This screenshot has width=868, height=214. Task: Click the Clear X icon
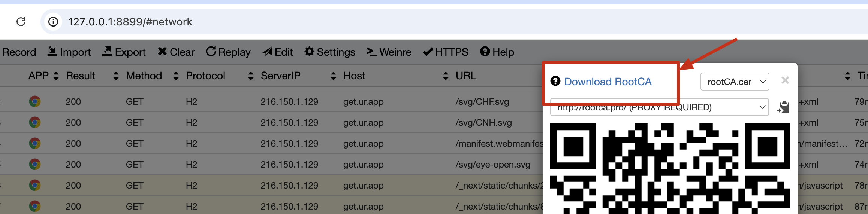[x=162, y=51]
